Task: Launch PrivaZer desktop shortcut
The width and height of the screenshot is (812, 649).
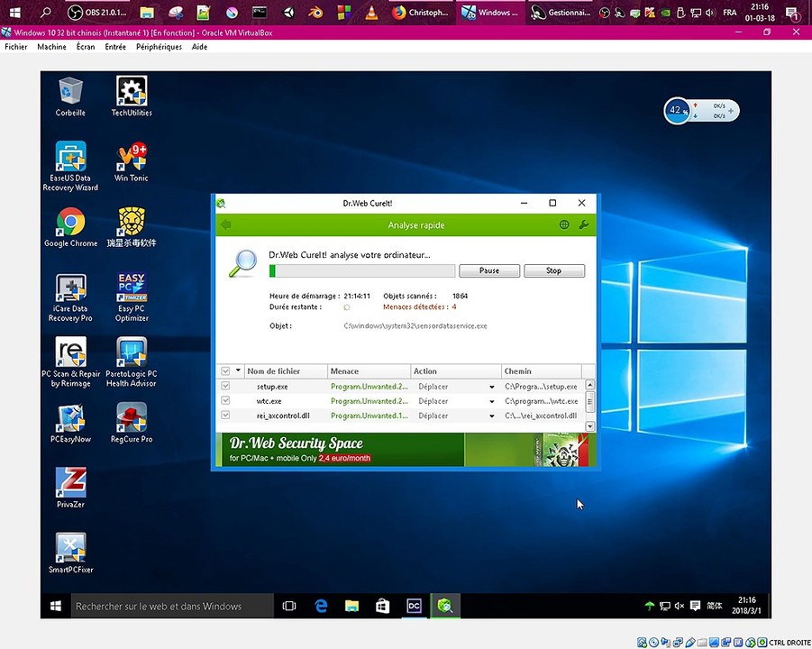Action: (70, 488)
